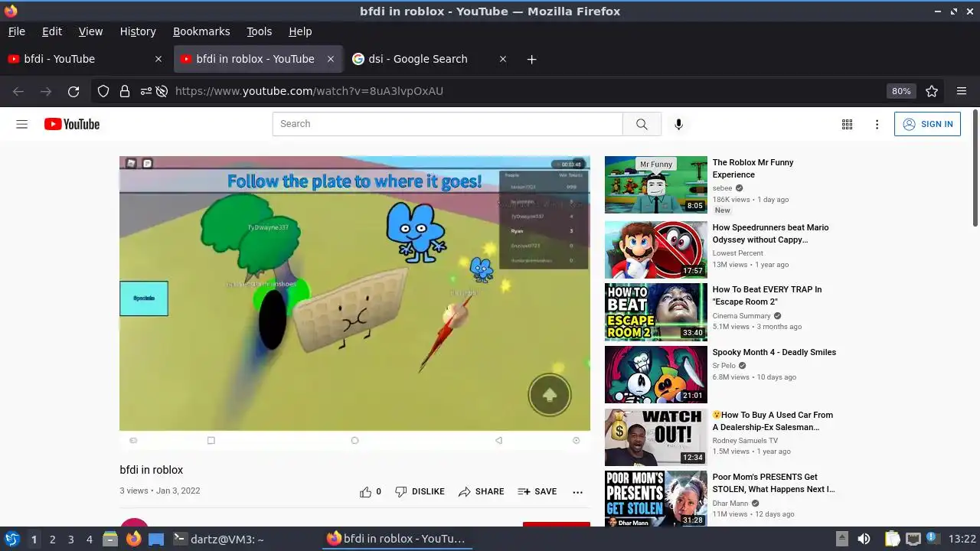Viewport: 980px width, 551px height.
Task: Open the system start menu icon
Action: click(x=12, y=539)
